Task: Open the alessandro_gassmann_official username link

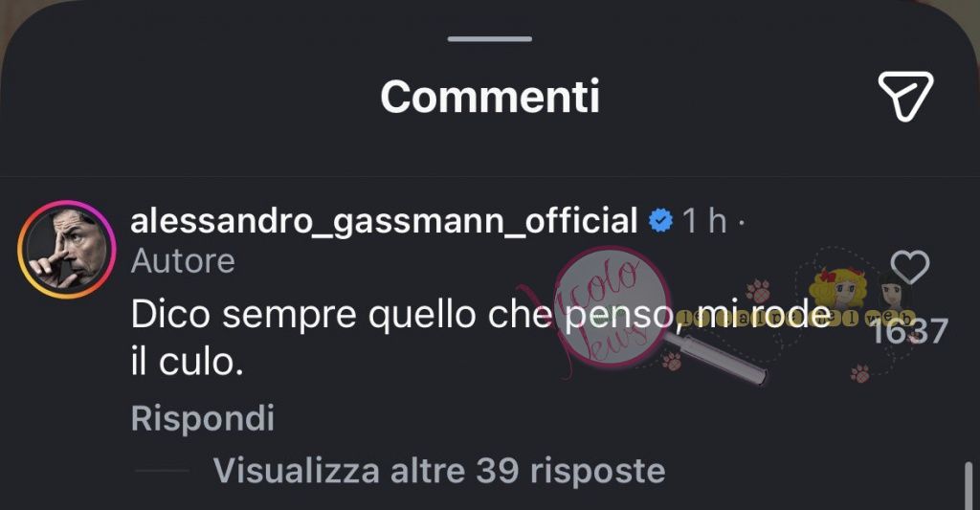Action: click(384, 221)
